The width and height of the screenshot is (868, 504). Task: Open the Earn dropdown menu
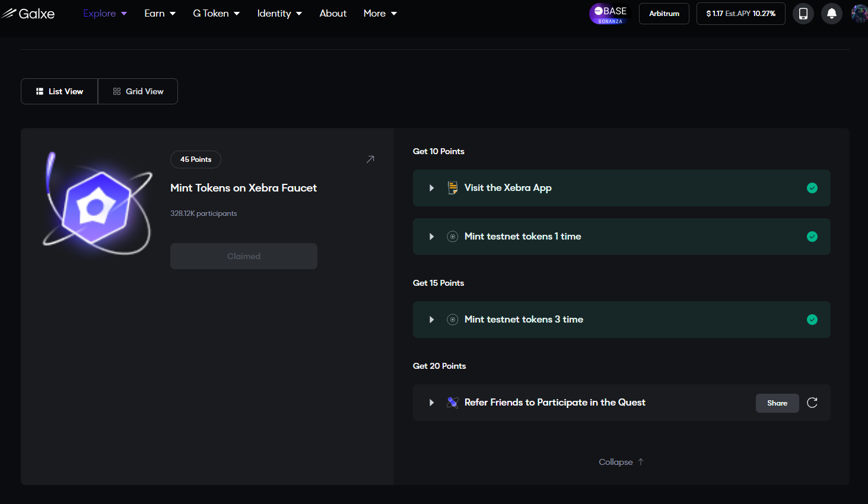pyautogui.click(x=160, y=13)
